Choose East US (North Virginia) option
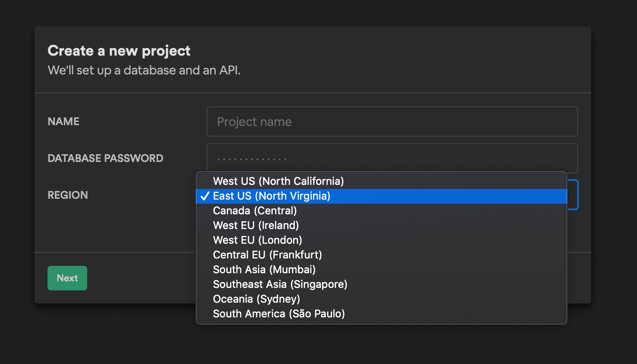This screenshot has width=637, height=364. click(x=272, y=196)
